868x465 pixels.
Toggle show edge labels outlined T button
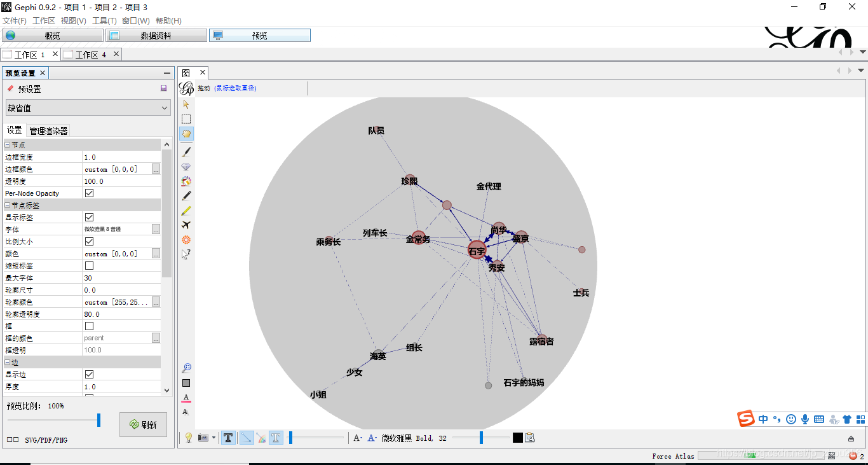click(x=276, y=438)
